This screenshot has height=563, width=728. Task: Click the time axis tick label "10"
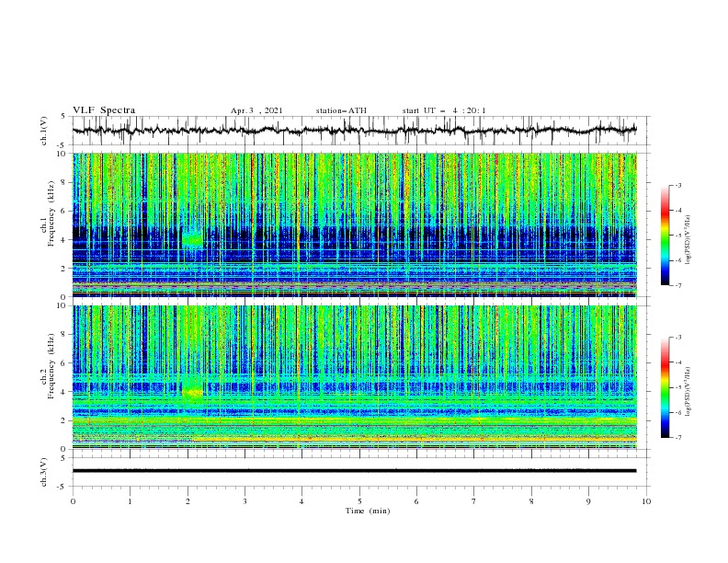click(x=646, y=501)
